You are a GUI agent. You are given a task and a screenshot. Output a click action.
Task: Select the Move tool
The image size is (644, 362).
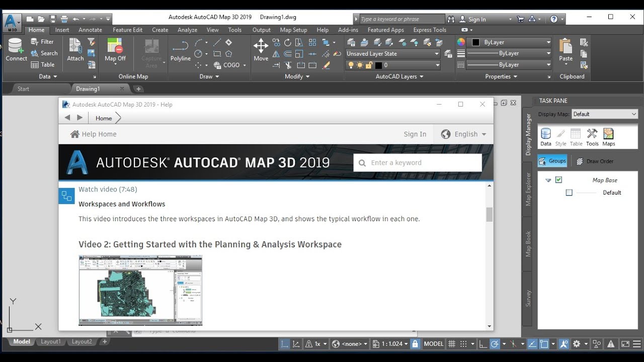tap(261, 50)
